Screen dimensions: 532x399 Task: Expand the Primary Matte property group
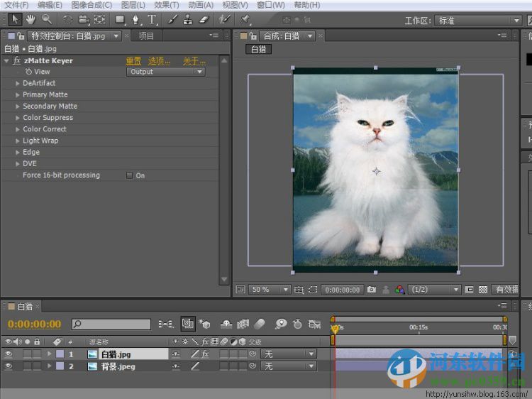point(18,94)
